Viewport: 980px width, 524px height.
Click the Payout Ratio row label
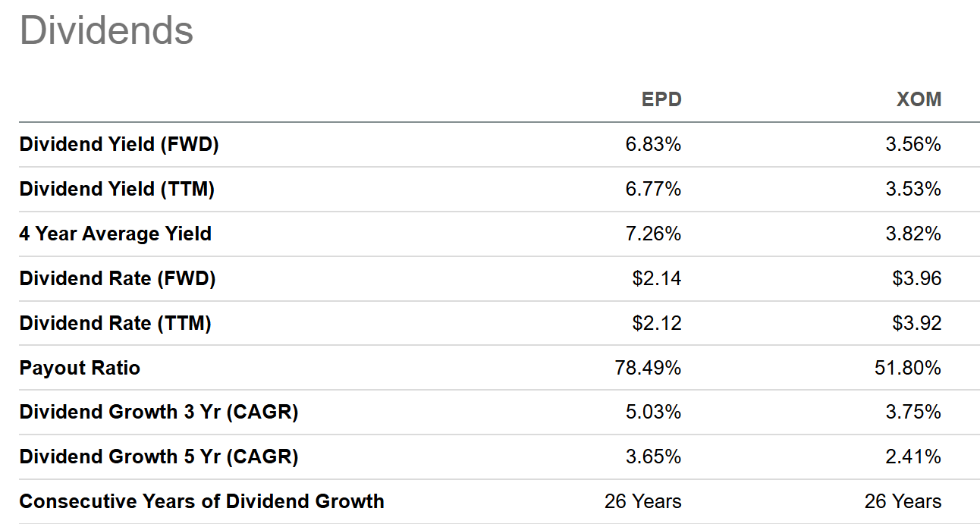(80, 368)
